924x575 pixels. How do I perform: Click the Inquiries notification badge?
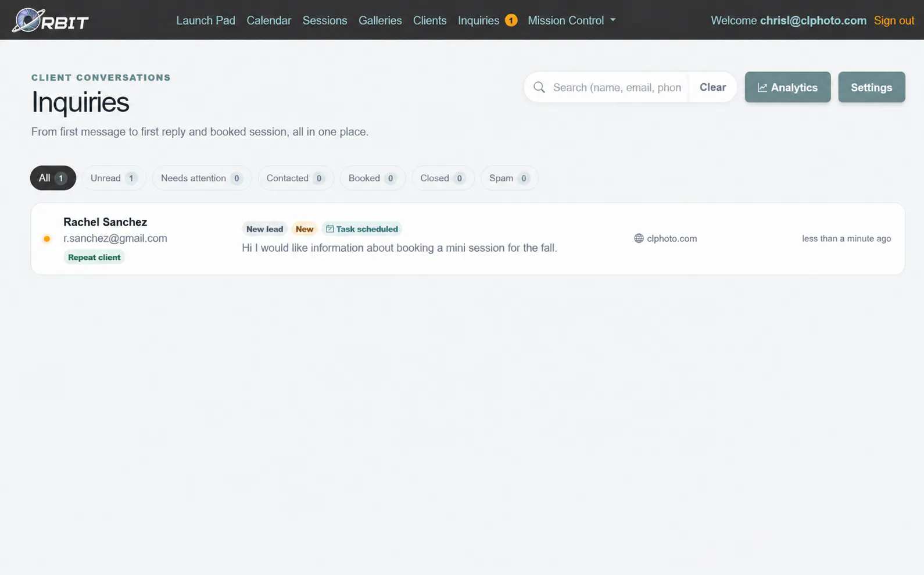pyautogui.click(x=511, y=20)
